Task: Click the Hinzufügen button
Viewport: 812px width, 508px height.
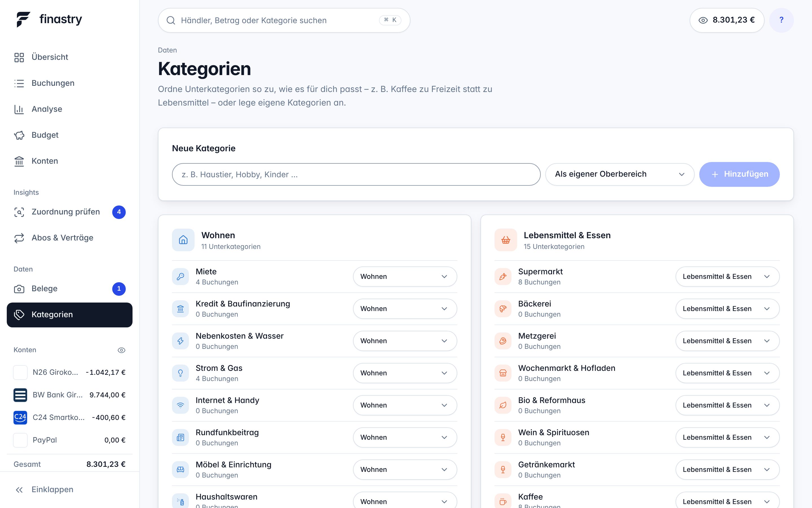Action: point(739,174)
